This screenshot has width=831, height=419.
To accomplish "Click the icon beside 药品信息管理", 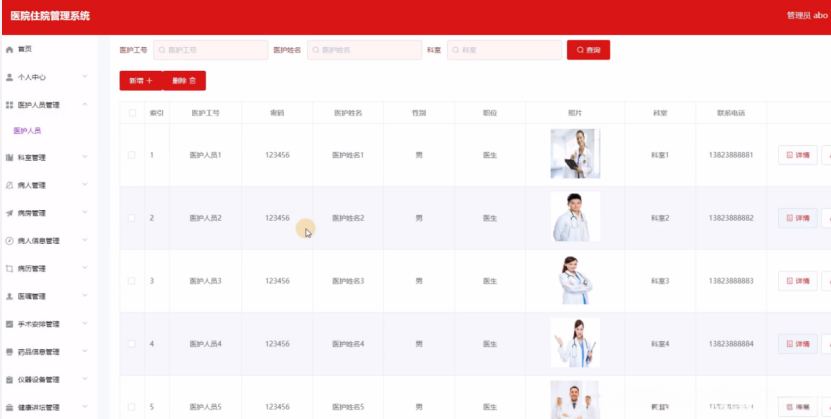I will (x=9, y=352).
